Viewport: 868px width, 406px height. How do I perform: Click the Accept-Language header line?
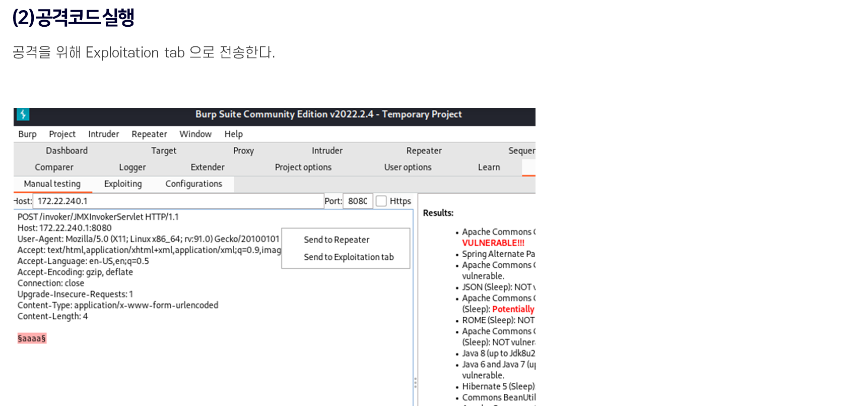[83, 261]
